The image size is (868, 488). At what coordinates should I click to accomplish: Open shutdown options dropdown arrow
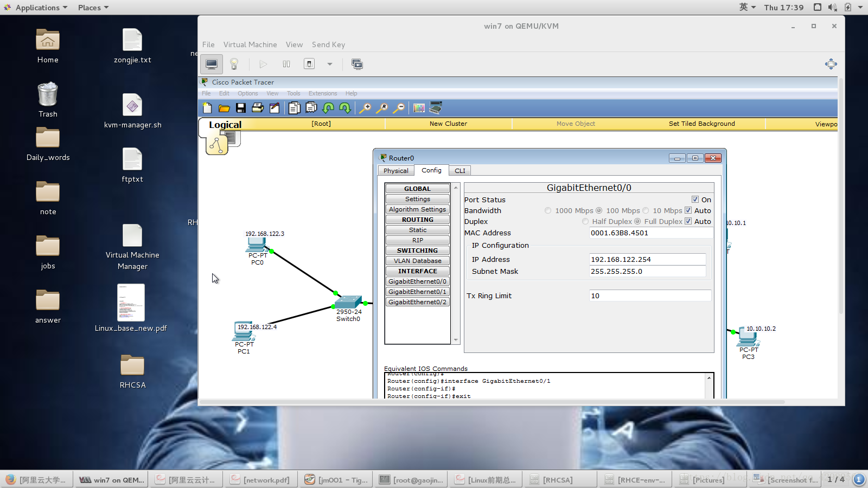tap(329, 64)
